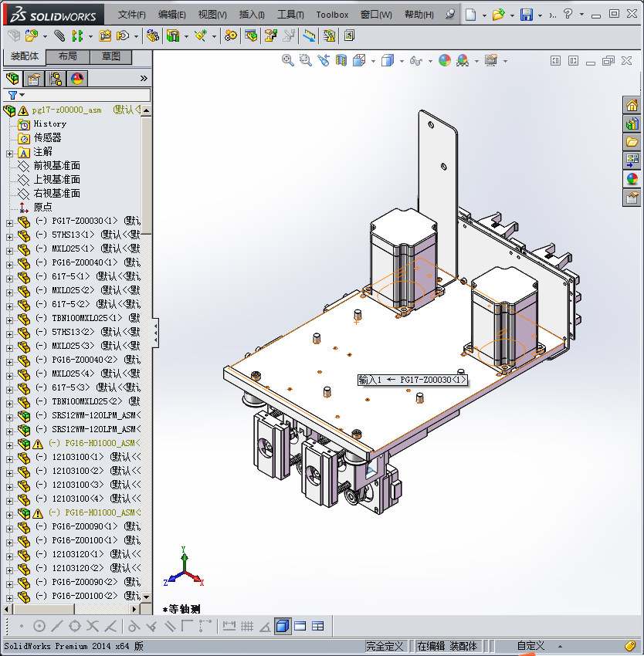Click the feature tree vertical scrollbar thumb
The image size is (644, 656).
click(147, 175)
